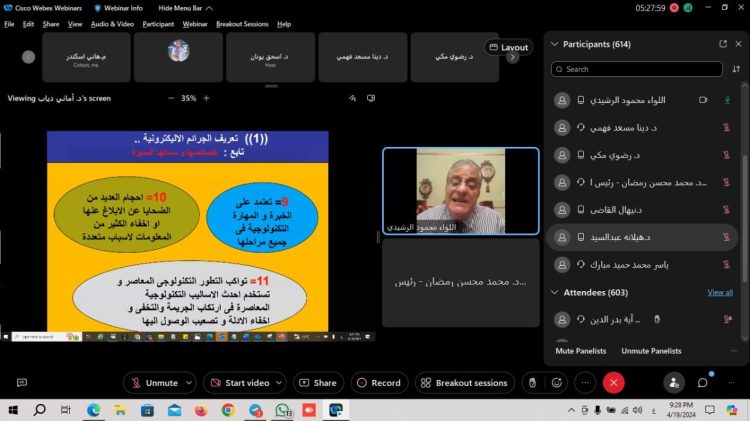The width and height of the screenshot is (750, 421).
Task: Click the raise hand icon in control bar
Action: tap(532, 383)
